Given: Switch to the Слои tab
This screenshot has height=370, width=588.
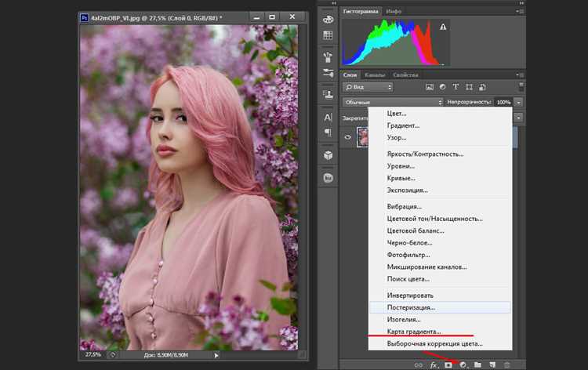Looking at the screenshot, I should point(350,75).
